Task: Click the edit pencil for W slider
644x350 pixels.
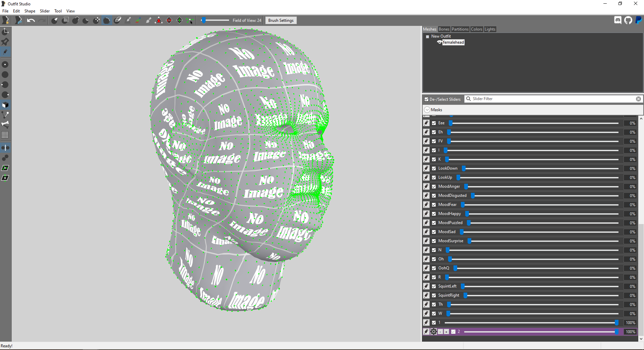Action: 426,313
